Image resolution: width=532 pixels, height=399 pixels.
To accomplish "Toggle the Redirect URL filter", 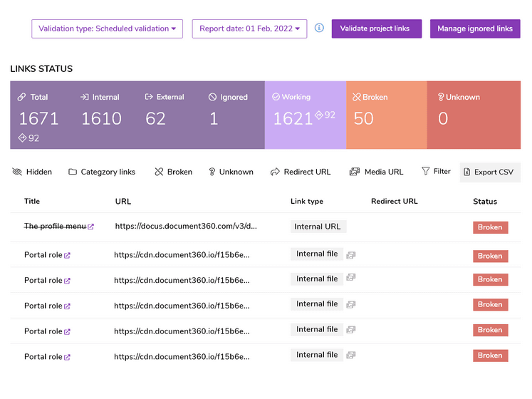I will point(301,172).
